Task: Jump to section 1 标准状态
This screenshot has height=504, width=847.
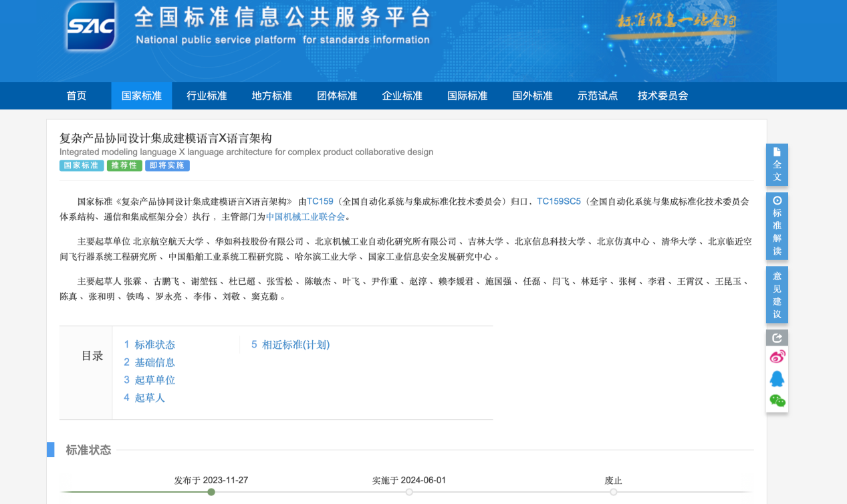Action: 150,345
